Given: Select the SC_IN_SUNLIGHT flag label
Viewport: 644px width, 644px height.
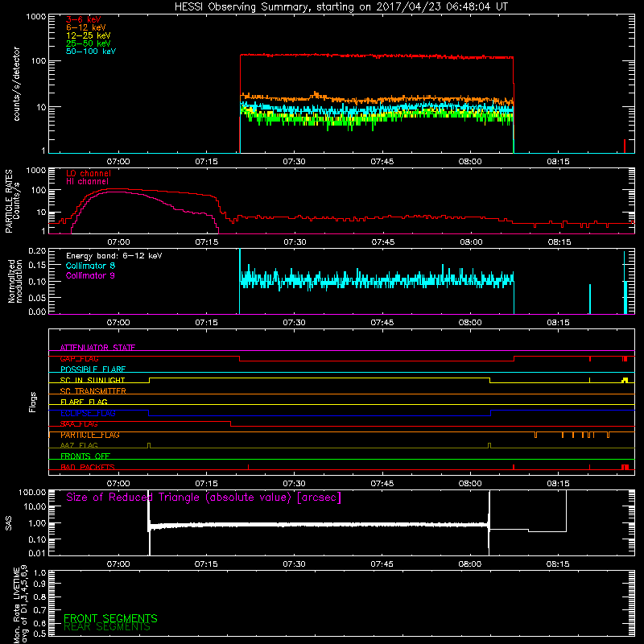Looking at the screenshot, I should point(93,380).
